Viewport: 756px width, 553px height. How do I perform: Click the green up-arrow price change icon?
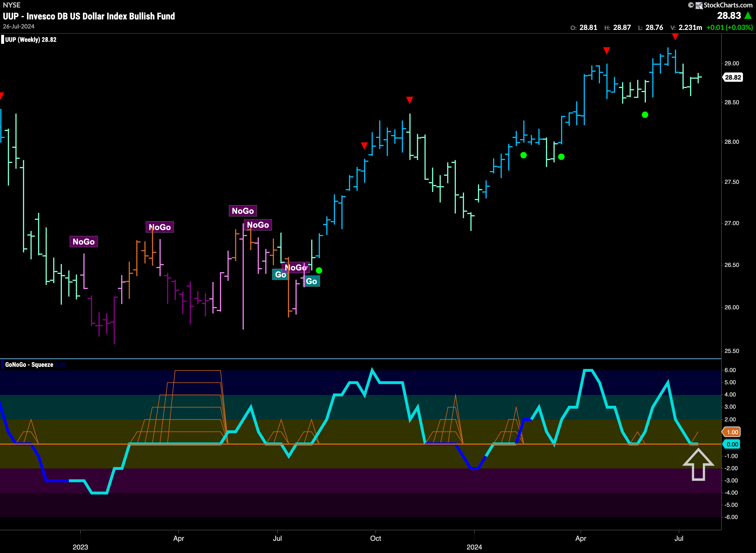click(x=748, y=15)
